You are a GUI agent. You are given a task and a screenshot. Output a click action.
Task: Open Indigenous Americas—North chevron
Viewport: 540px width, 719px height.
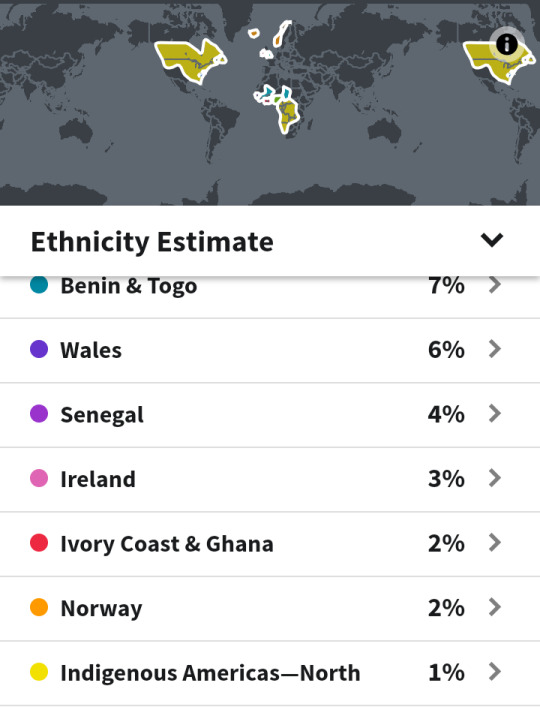495,672
